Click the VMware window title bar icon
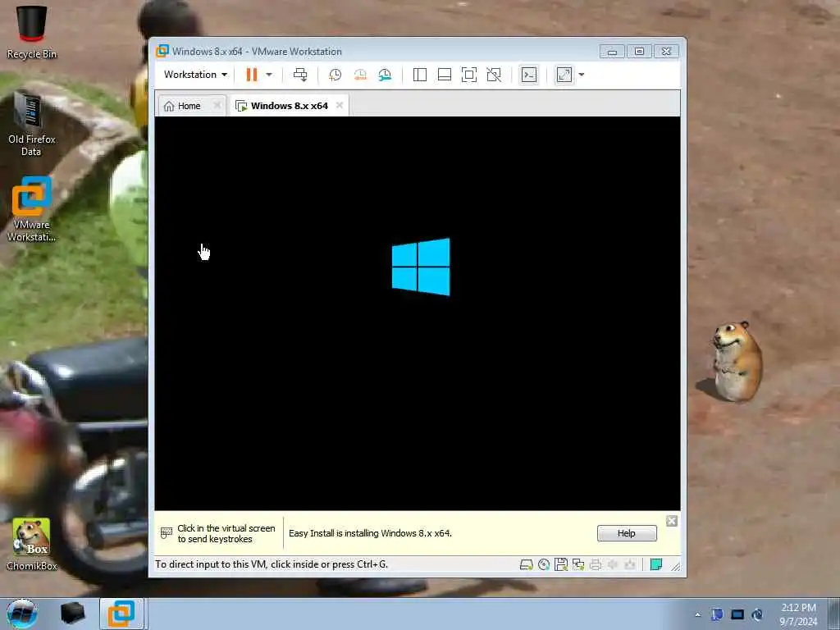The image size is (840, 630). [162, 52]
